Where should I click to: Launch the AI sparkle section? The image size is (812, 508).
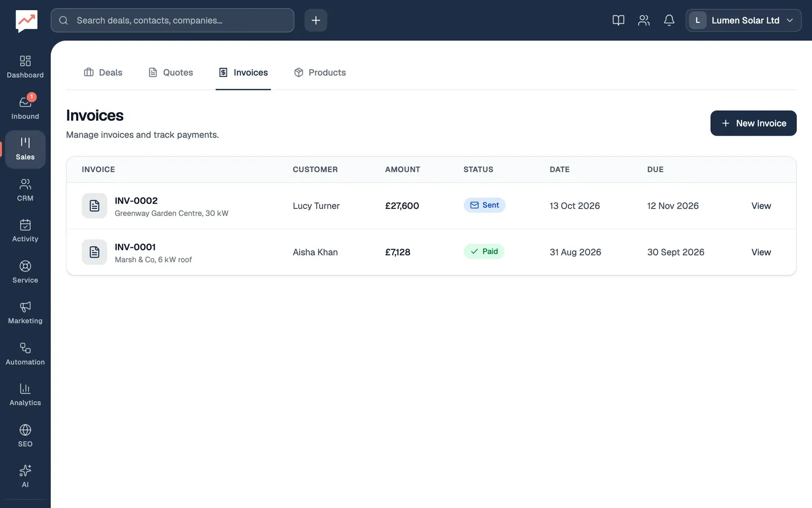tap(25, 477)
